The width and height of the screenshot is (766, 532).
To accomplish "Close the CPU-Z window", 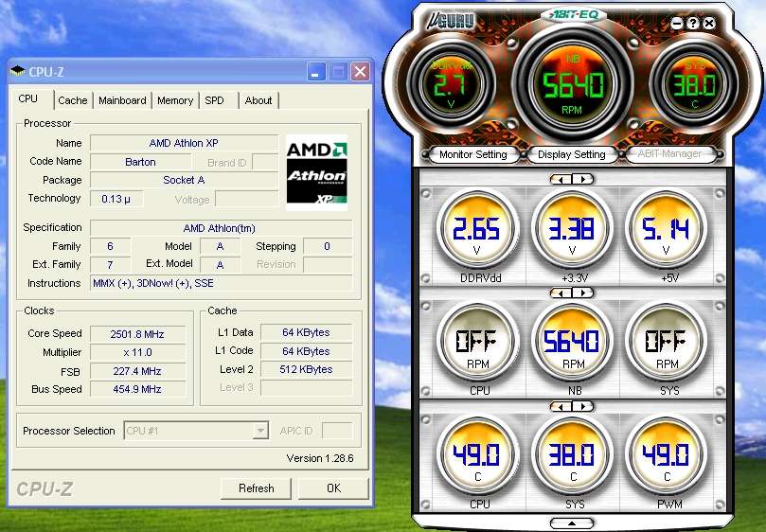I will pyautogui.click(x=360, y=72).
